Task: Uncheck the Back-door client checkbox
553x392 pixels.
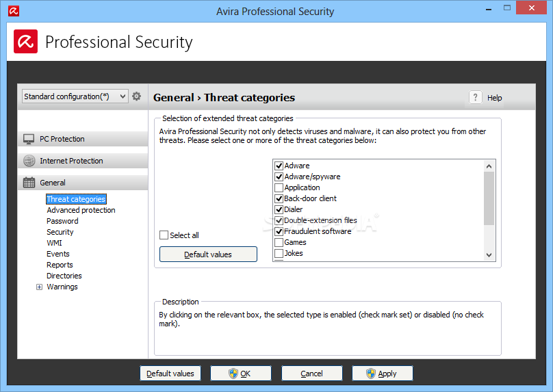Action: [x=279, y=198]
